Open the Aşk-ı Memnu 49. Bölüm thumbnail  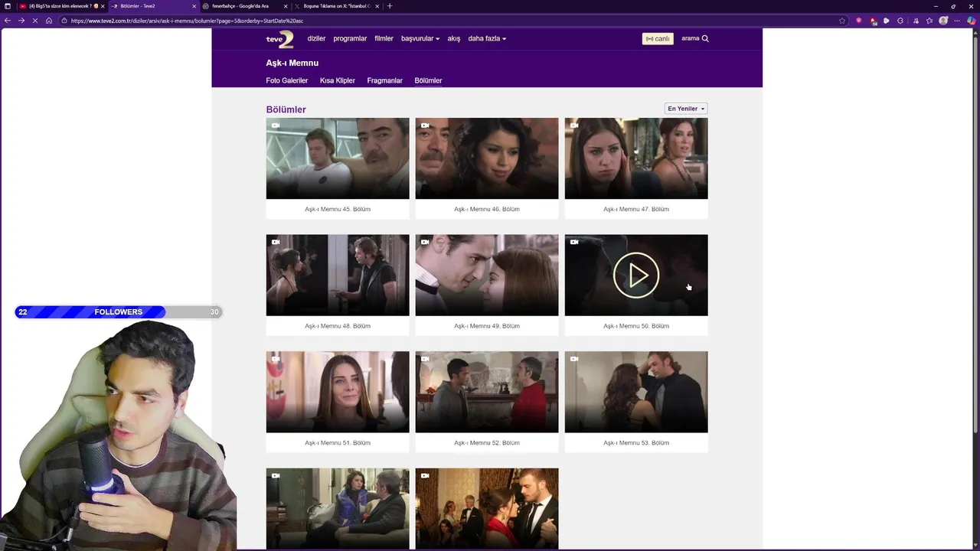click(487, 275)
